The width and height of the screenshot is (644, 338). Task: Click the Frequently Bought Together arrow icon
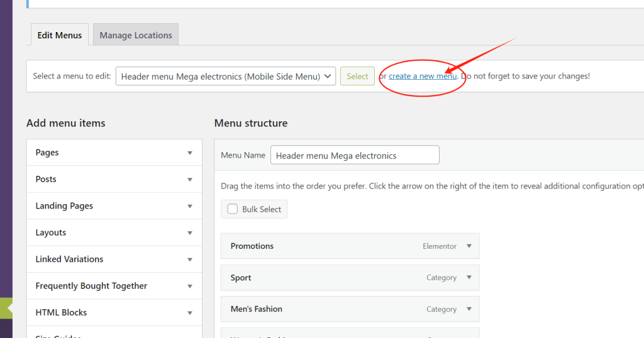point(190,286)
